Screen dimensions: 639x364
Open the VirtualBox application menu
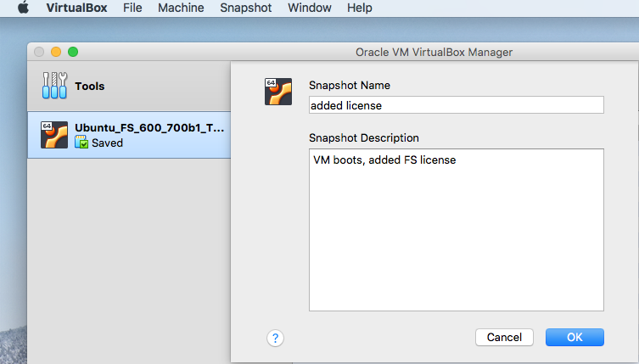(76, 8)
